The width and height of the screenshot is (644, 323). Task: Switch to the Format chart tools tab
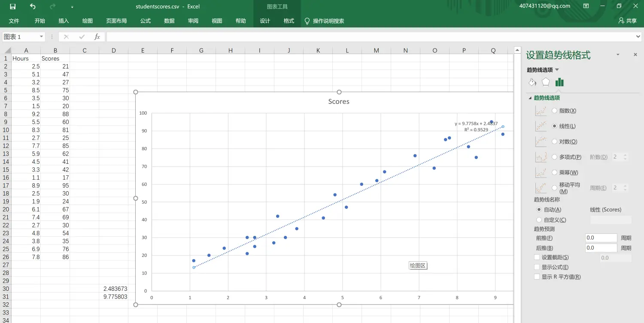(x=289, y=21)
